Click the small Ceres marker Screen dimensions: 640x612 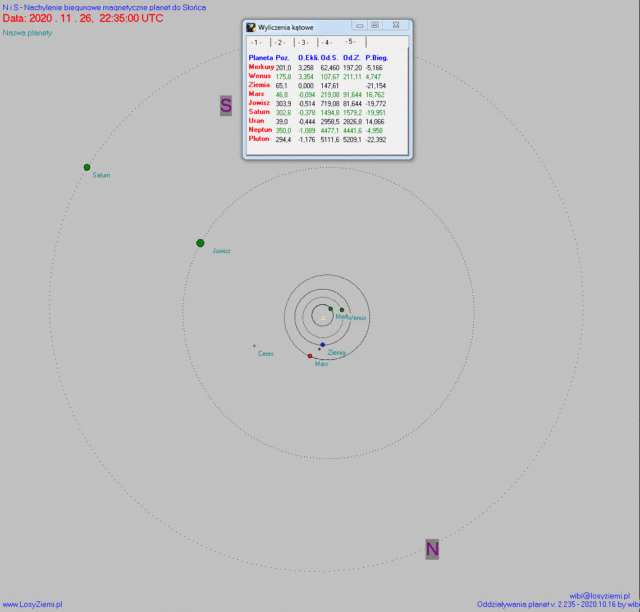point(254,346)
